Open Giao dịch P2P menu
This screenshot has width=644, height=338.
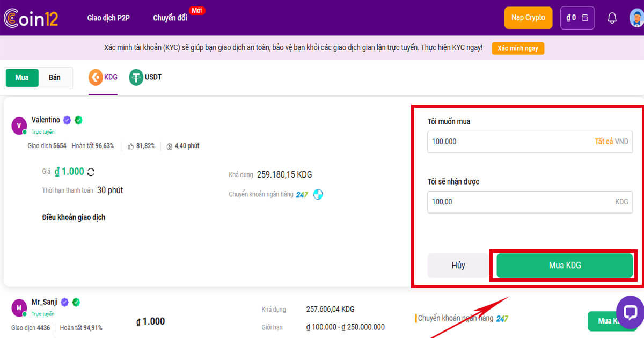click(x=108, y=18)
